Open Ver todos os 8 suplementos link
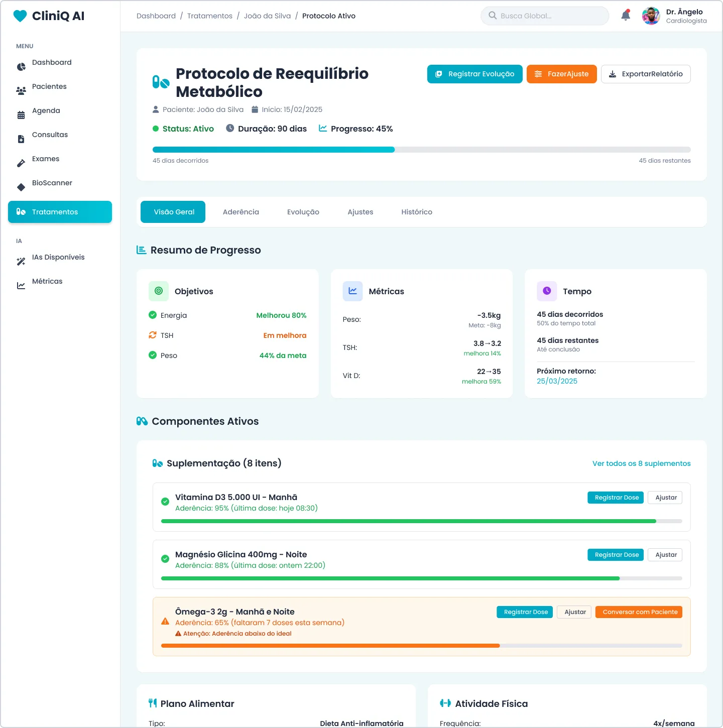 click(641, 463)
